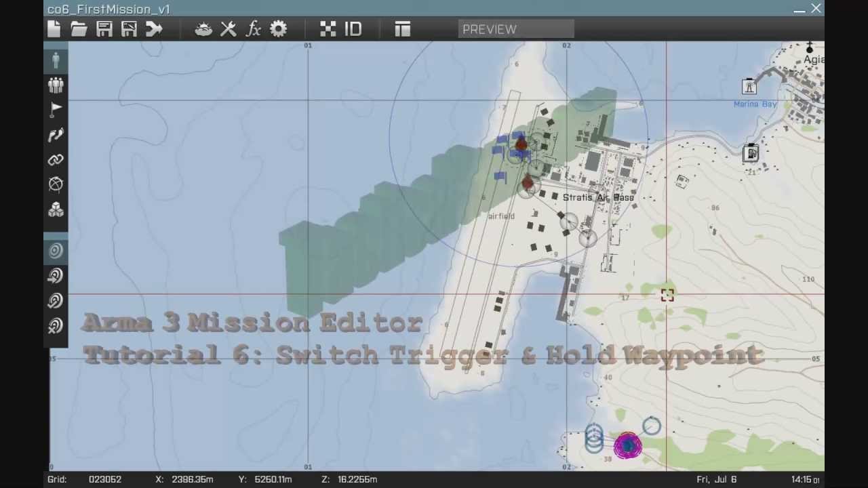This screenshot has width=868, height=488.
Task: Click the airfield map label
Action: coord(501,216)
